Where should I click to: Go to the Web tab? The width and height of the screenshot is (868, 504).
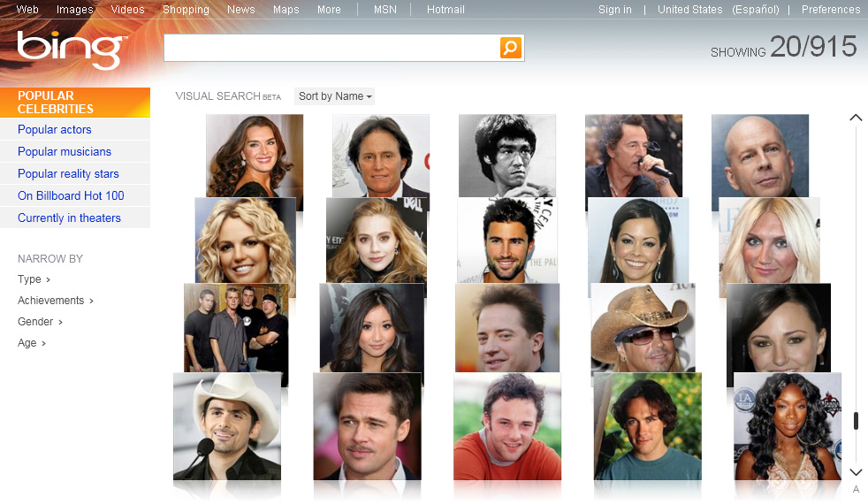(27, 10)
